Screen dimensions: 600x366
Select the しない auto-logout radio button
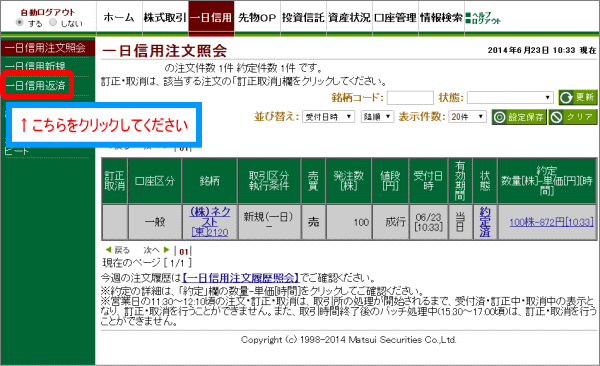pyautogui.click(x=53, y=23)
